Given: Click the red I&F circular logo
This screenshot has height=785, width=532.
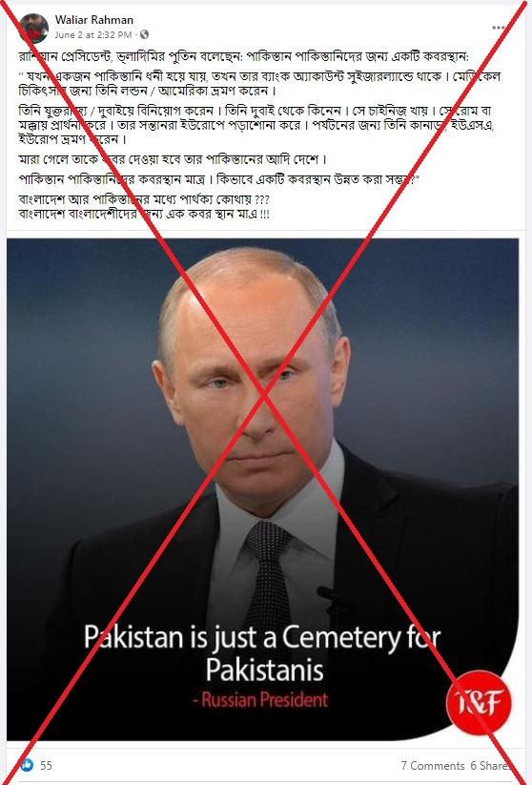Looking at the screenshot, I should (x=478, y=703).
